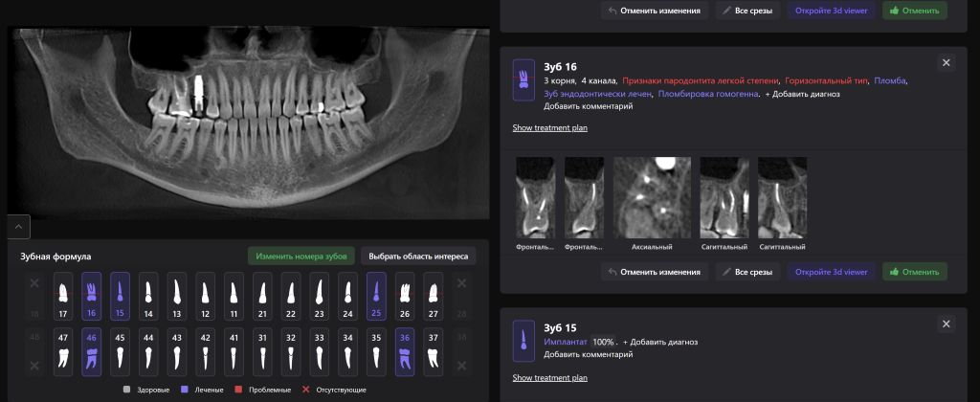Expand Show treatment plan for tooth 15
This screenshot has height=402, width=980.
tap(549, 377)
